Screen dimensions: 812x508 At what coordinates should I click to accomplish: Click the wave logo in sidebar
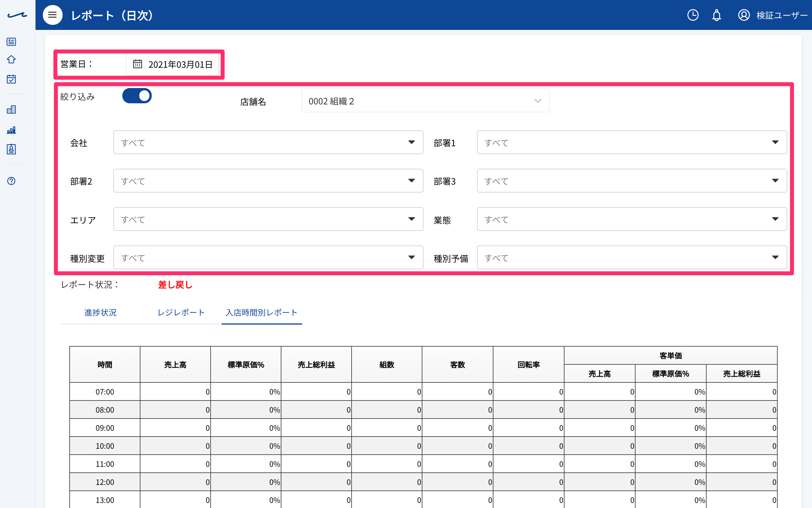coord(17,15)
